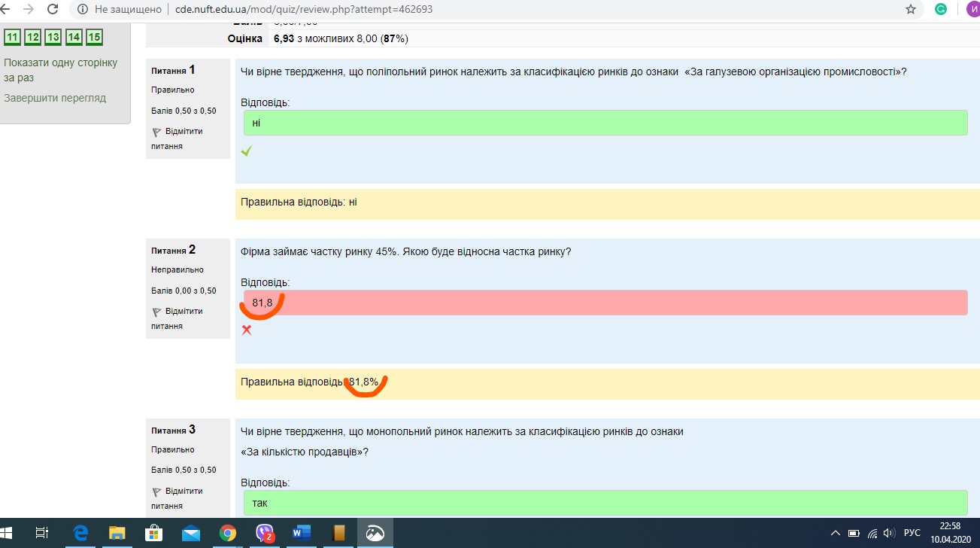Screen dimensions: 980x548
Task: Open the Windows Start menu
Action: (9, 532)
